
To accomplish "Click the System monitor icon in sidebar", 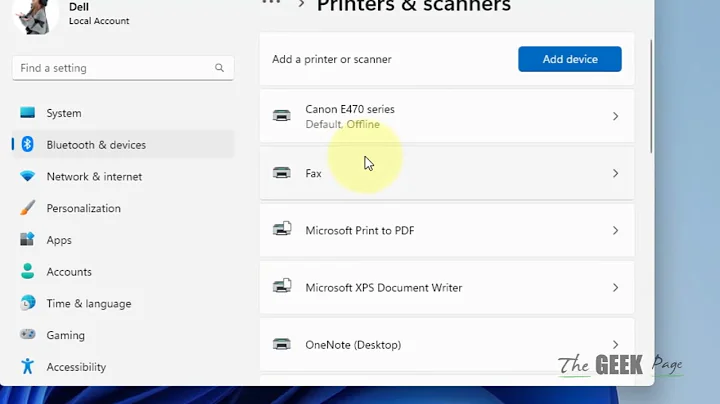I will tap(28, 112).
